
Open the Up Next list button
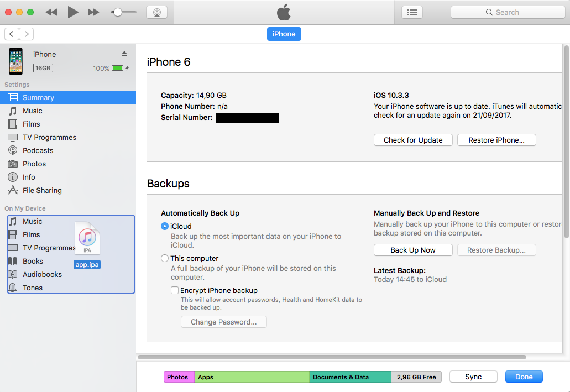pyautogui.click(x=412, y=12)
